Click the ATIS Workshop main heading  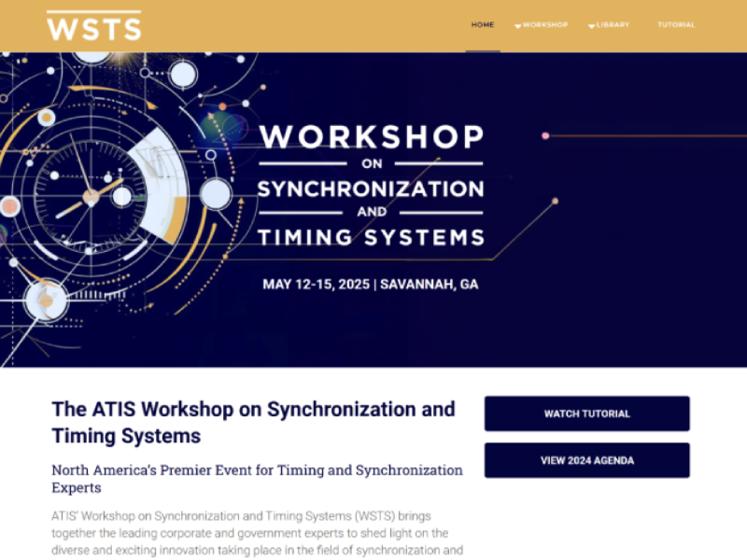point(253,422)
